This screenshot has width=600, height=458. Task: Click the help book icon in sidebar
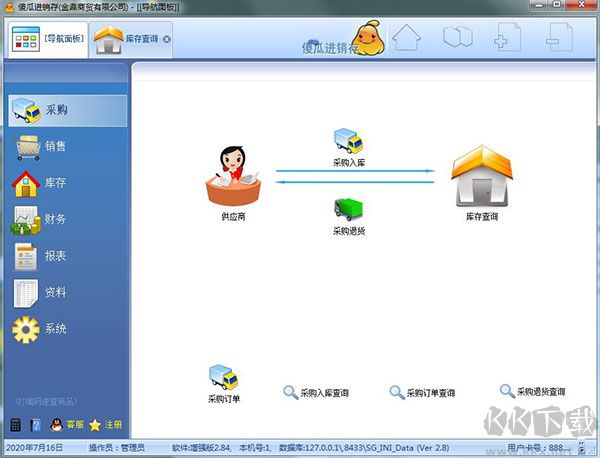35,425
